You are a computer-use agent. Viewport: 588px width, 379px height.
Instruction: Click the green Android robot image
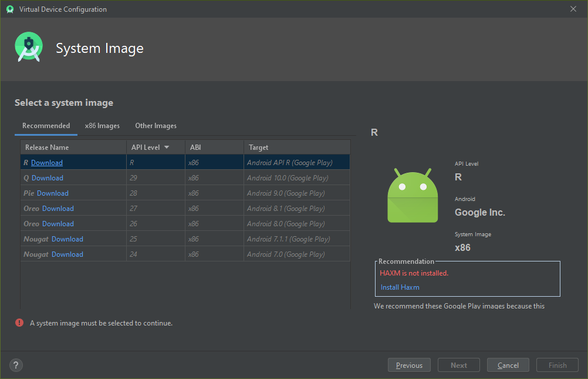pos(413,196)
